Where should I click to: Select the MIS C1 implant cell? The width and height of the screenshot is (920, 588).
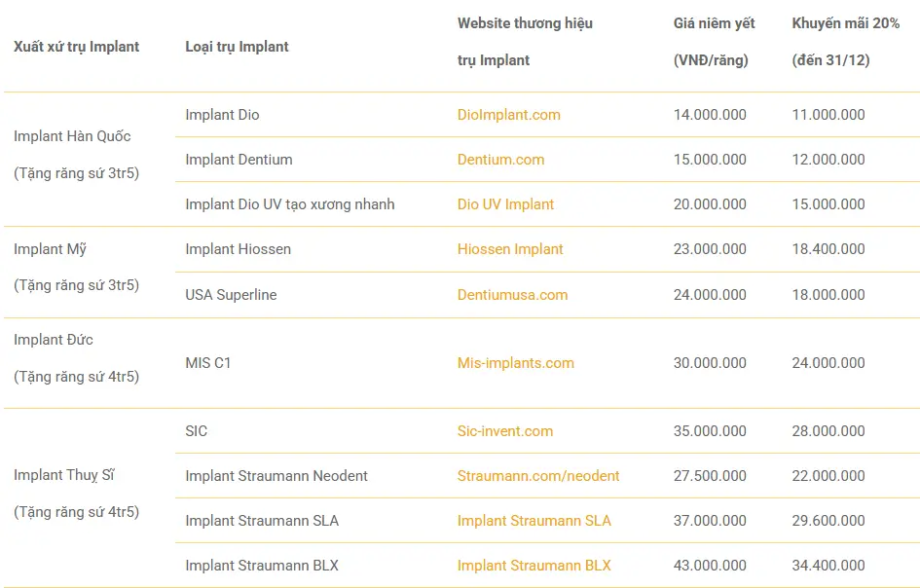click(208, 363)
